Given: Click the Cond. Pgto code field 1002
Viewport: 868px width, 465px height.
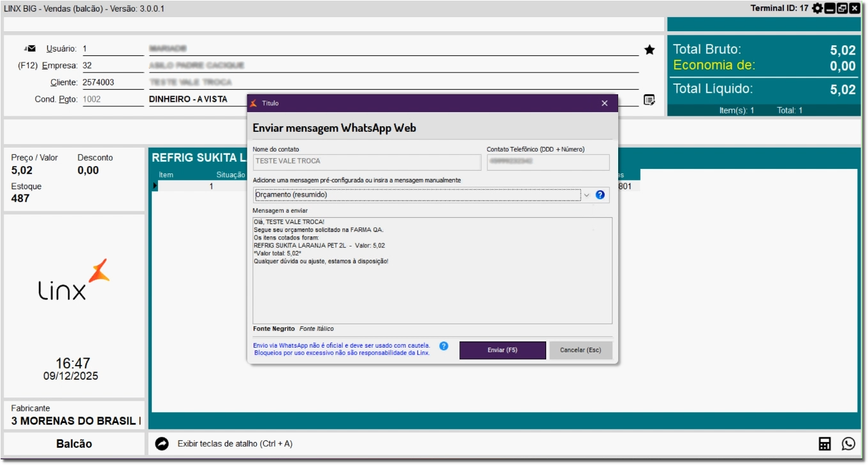Looking at the screenshot, I should coord(113,99).
